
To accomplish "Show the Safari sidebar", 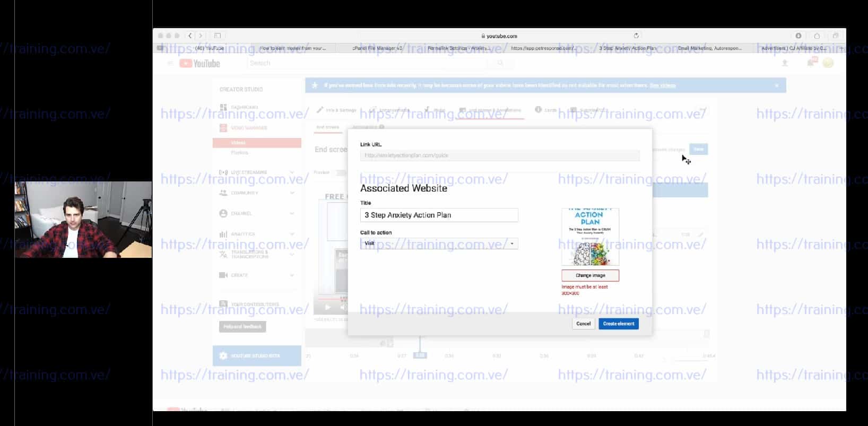I will pyautogui.click(x=218, y=36).
